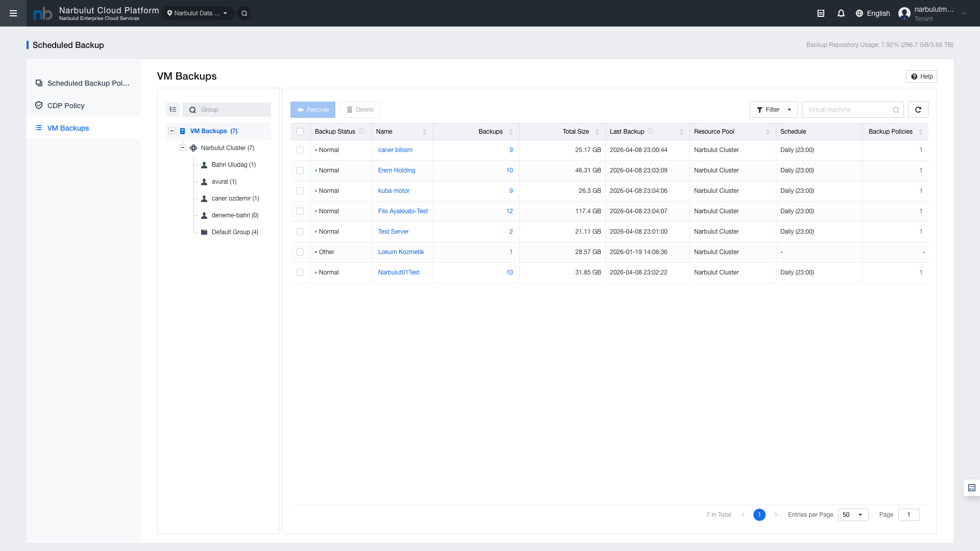The width and height of the screenshot is (980, 551).
Task: Check the Test Server row checkbox
Action: [300, 232]
